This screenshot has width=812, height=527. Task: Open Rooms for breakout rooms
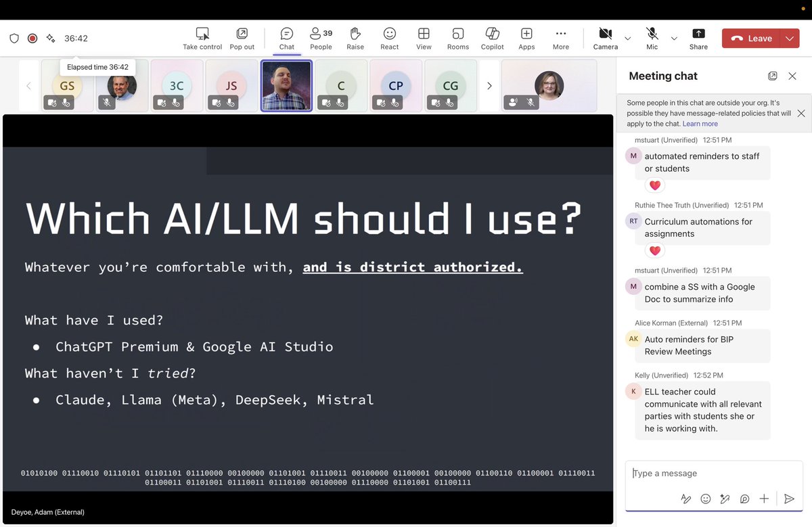(458, 39)
